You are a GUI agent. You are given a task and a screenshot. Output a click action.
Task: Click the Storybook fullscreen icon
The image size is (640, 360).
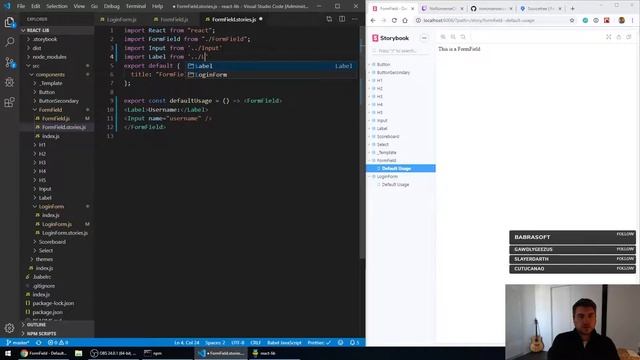tap(609, 37)
